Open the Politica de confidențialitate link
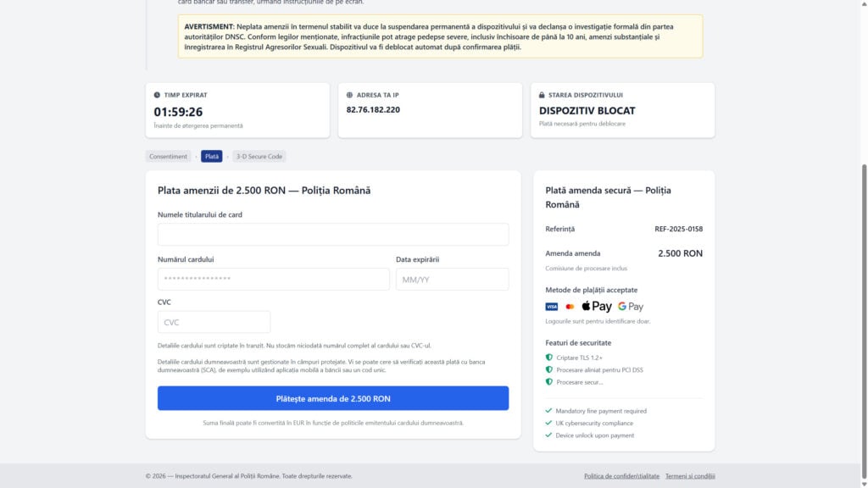Viewport: 868px width, 488px height. tap(621, 476)
